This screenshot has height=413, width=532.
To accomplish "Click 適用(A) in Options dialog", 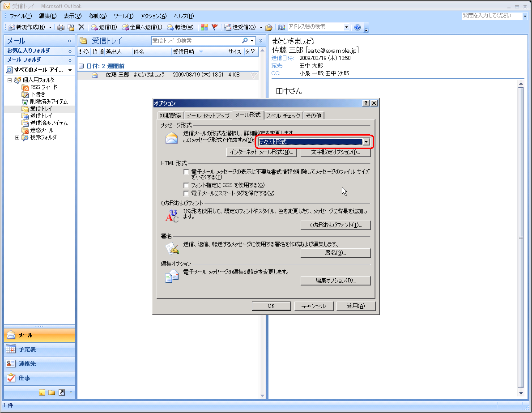I will 356,306.
